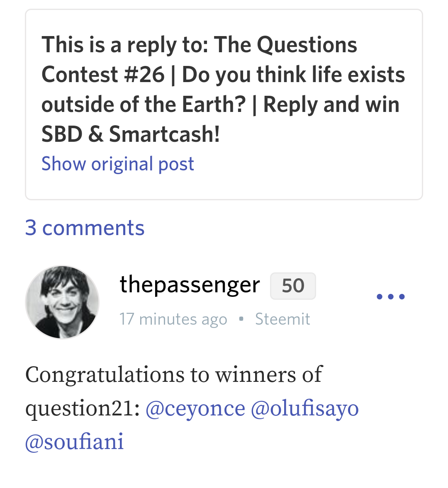Show the original post
The height and width of the screenshot is (488, 448).
118,164
